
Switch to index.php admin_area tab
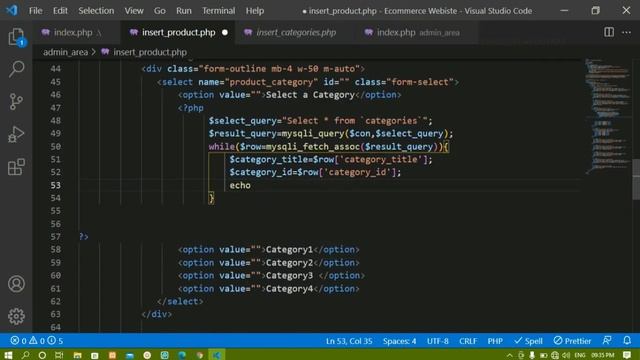pos(417,33)
